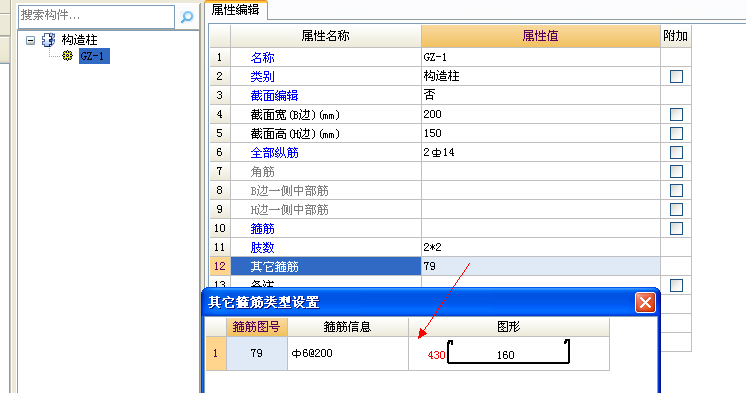Click the 箍筋信息 column header in dialog

point(347,327)
